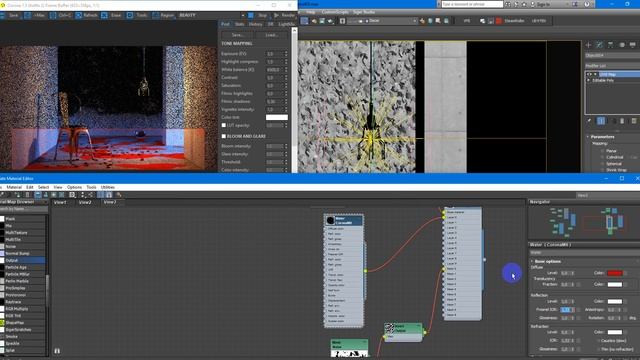Open Material menu in Slate editor

click(14, 187)
